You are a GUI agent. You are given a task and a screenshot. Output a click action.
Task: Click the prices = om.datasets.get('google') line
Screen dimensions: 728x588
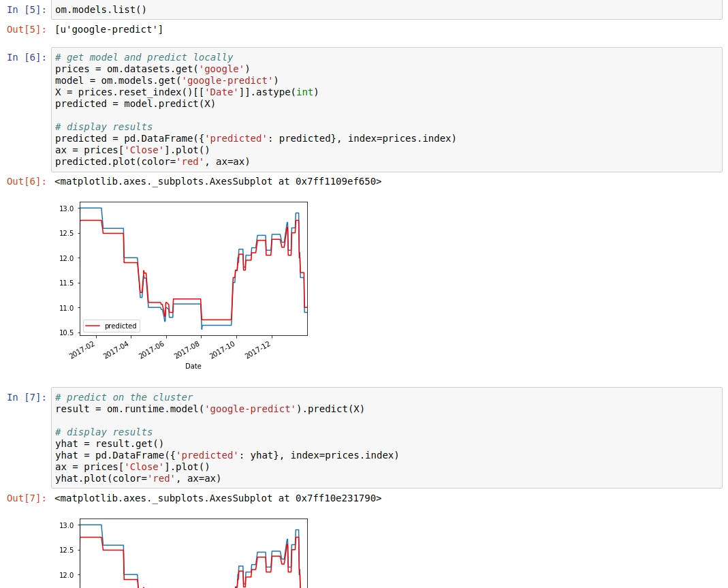pyautogui.click(x=153, y=69)
